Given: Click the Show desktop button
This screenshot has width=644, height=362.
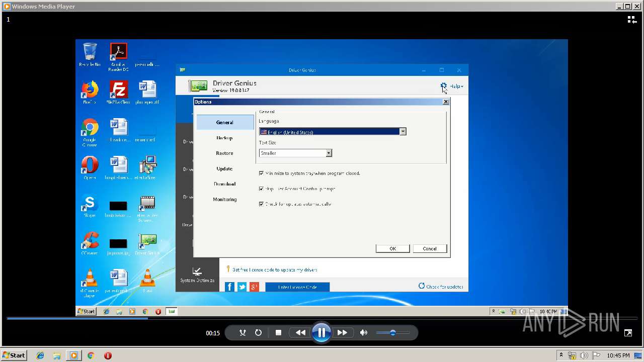Looking at the screenshot, I should tap(638, 355).
